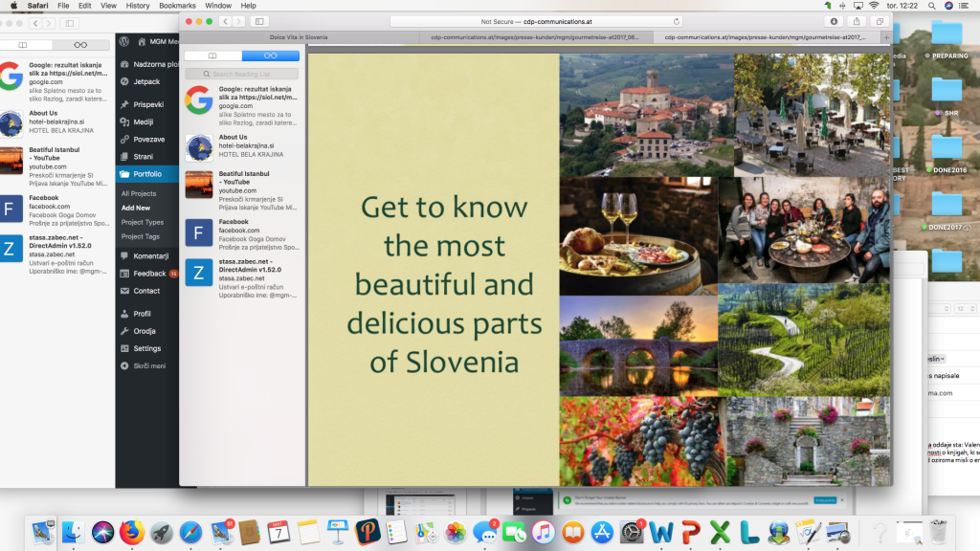Open Mediji in the WordPress sidebar
The width and height of the screenshot is (980, 551).
(144, 121)
